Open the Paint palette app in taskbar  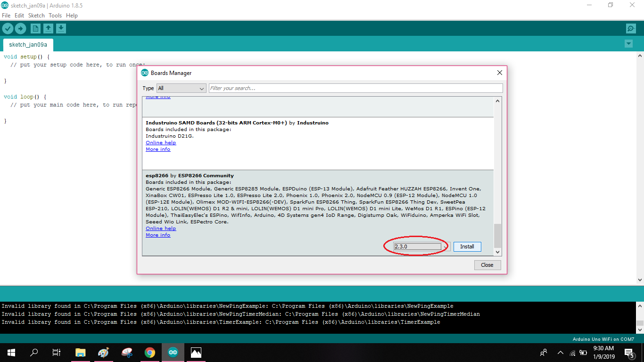click(103, 352)
